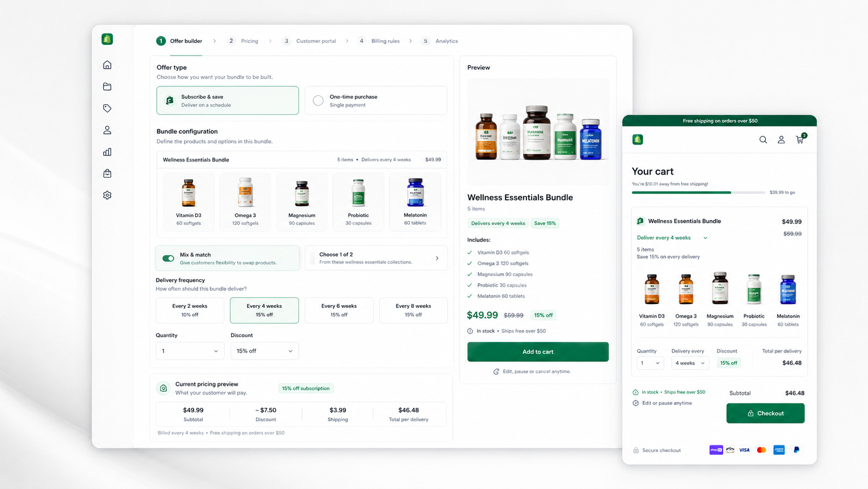
Task: Click Visa payment icon
Action: [744, 450]
